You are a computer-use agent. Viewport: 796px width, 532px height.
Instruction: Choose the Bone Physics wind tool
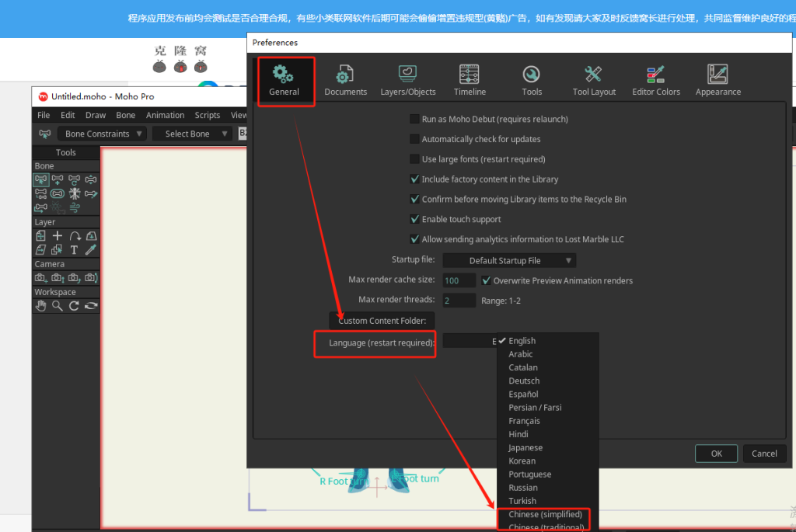click(74, 207)
